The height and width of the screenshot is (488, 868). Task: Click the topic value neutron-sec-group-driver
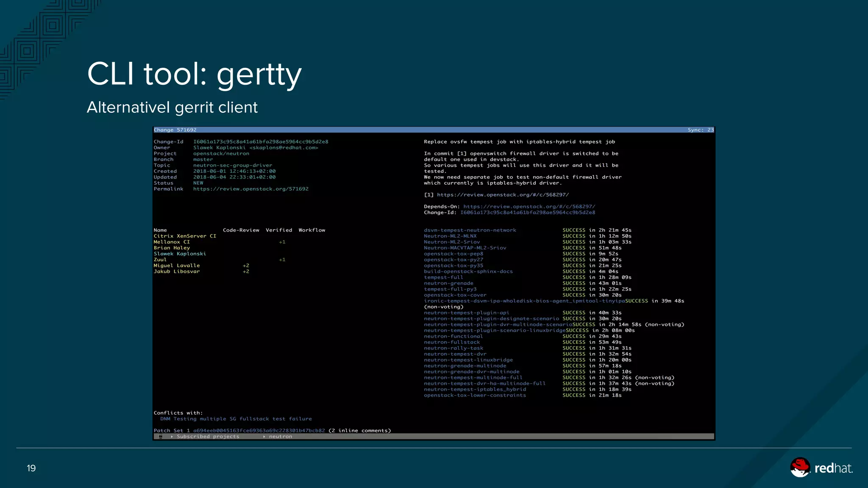click(x=233, y=166)
